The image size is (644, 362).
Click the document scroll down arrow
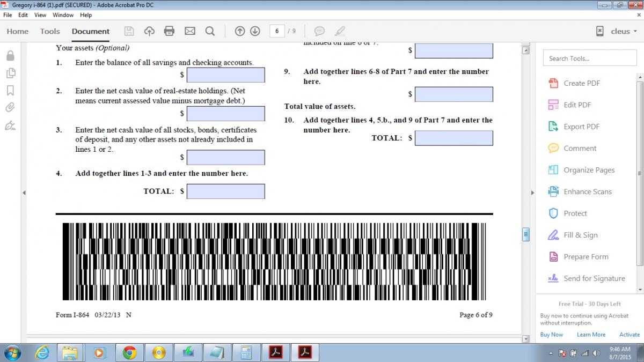coord(526,339)
